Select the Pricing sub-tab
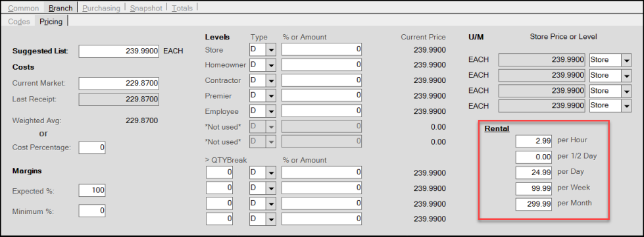The image size is (644, 237). [51, 21]
